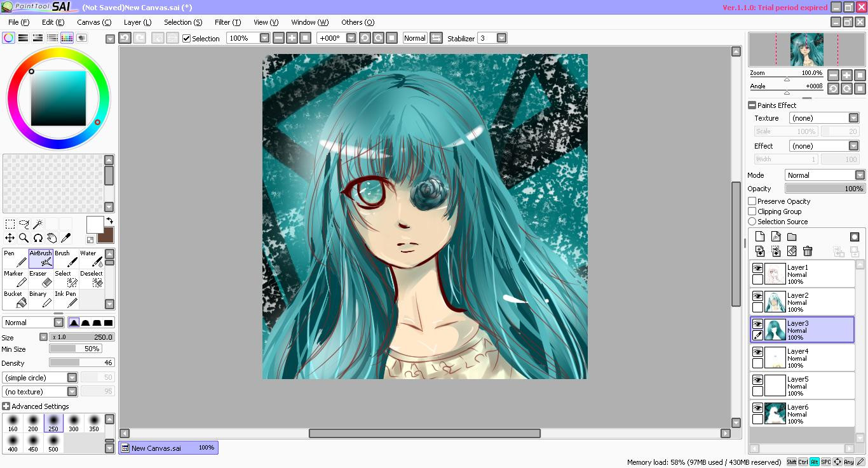Select the Bucket fill tool
Image resolution: width=868 pixels, height=468 pixels.
click(x=15, y=299)
